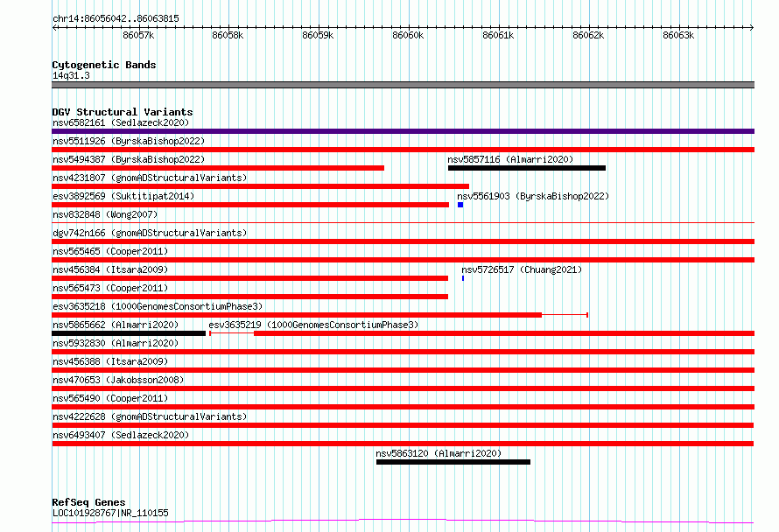Viewport: 779px width, 532px height.
Task: Click the 86057k ruler tick label
Action: coord(138,35)
